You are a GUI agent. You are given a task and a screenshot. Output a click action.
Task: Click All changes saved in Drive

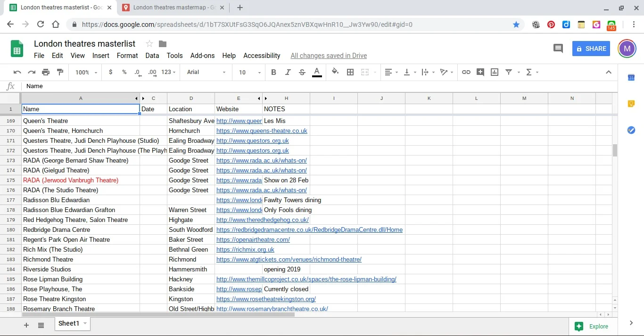pyautogui.click(x=329, y=56)
